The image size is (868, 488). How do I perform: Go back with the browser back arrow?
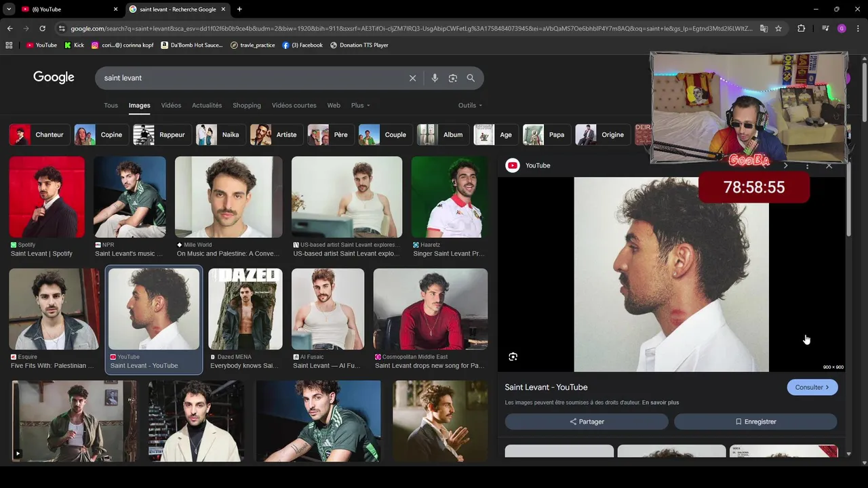[x=9, y=28]
